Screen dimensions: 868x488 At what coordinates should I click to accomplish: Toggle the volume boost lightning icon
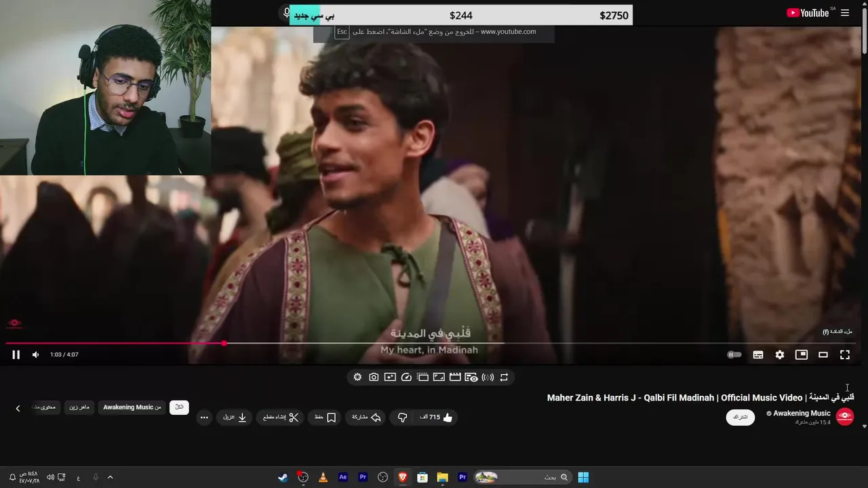point(488,377)
